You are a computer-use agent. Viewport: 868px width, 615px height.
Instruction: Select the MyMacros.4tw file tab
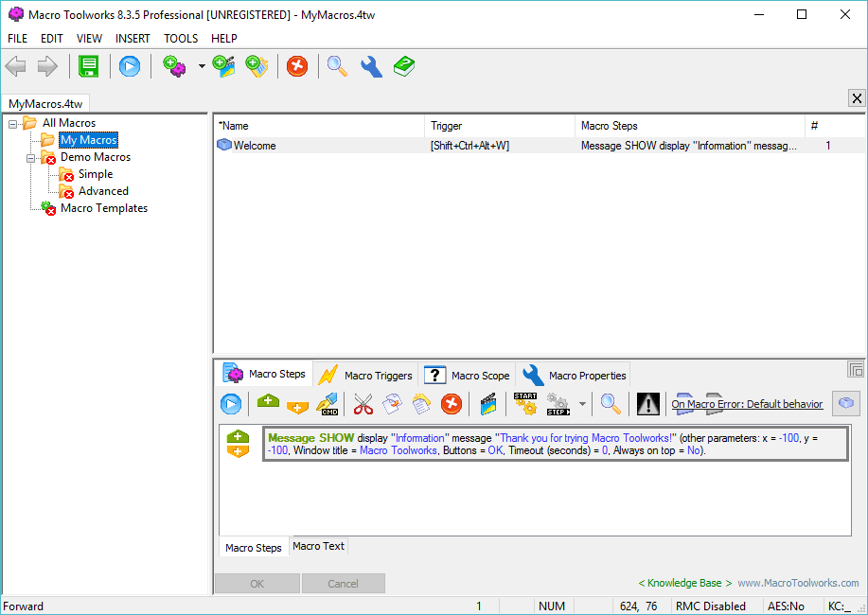(45, 104)
